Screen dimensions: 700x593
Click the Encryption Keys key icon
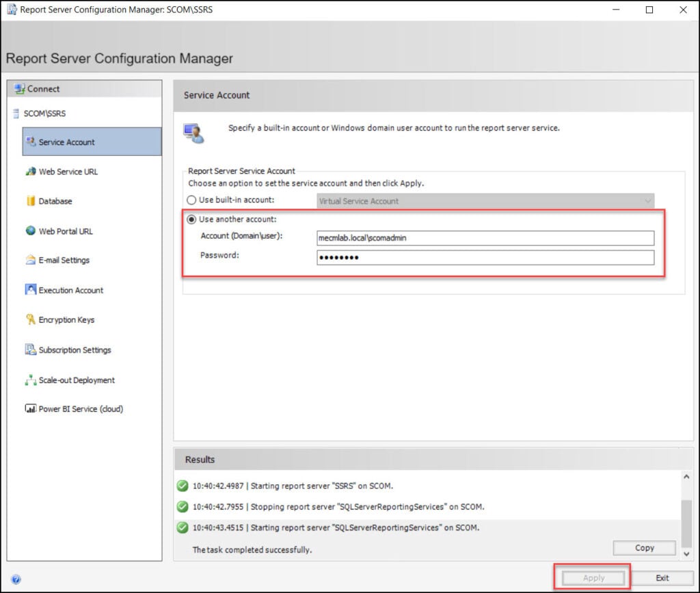pos(30,319)
